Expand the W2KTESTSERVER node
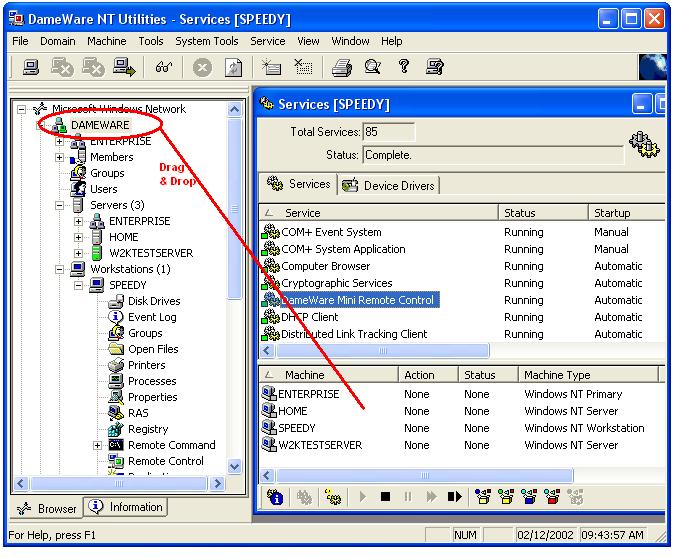Viewport: 680px width, 558px height. pos(78,253)
